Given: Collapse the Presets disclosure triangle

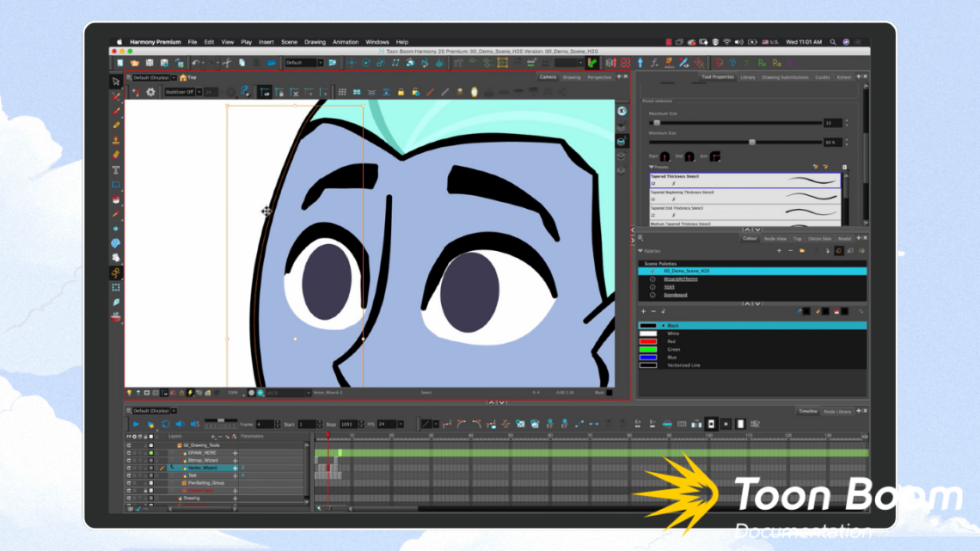Looking at the screenshot, I should point(652,168).
